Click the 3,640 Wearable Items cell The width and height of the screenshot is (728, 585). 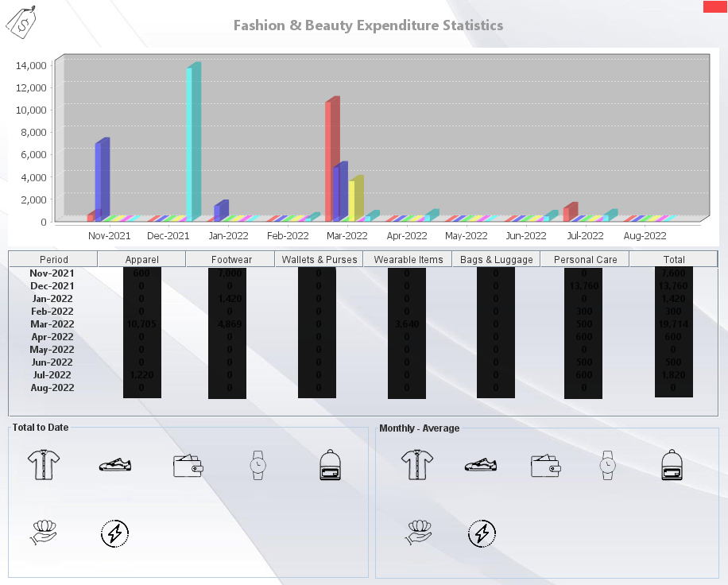407,324
